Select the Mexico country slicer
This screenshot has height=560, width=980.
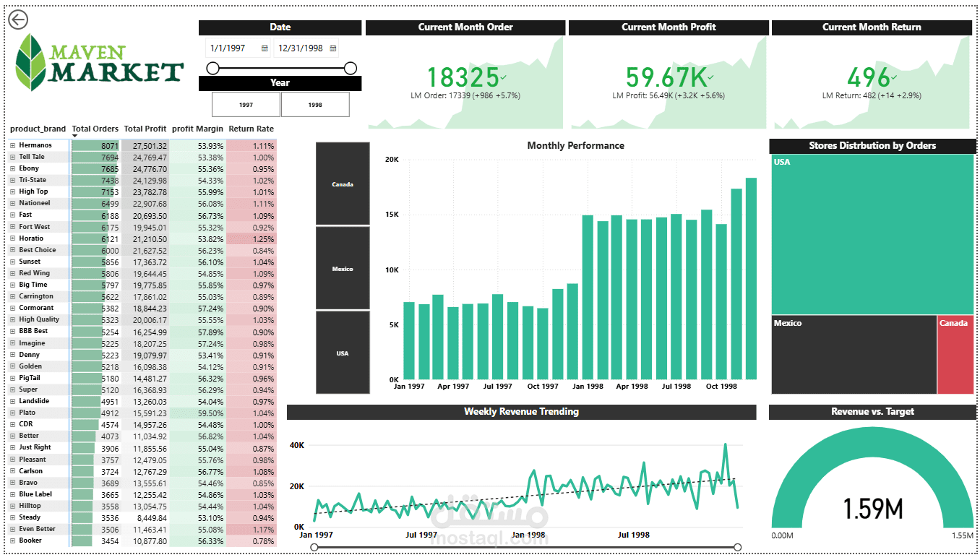(343, 269)
